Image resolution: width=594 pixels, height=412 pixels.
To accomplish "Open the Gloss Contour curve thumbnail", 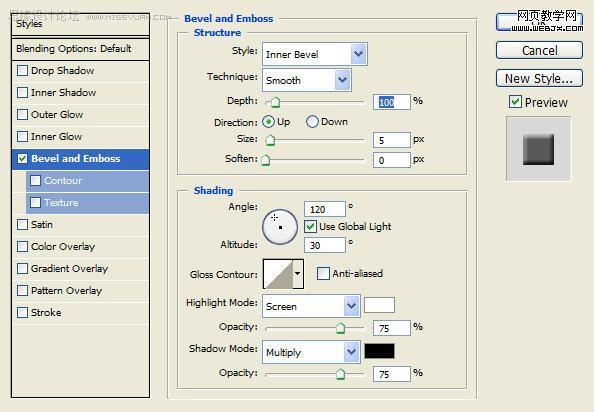I will tap(278, 274).
